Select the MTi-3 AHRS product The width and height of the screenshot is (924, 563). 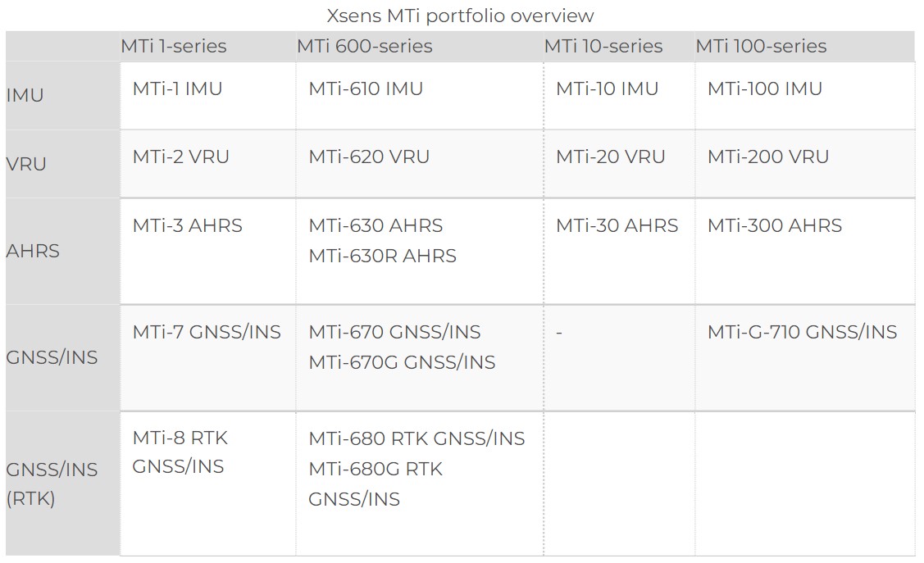point(187,225)
